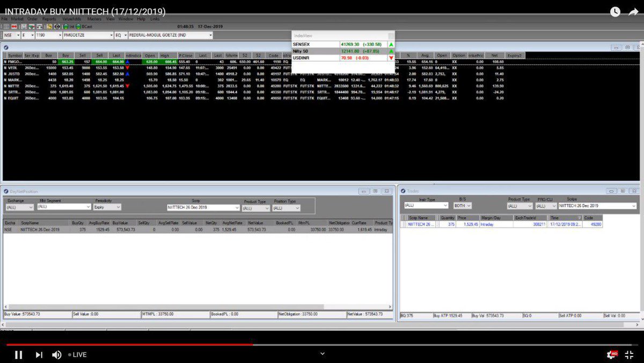The image size is (644, 363).
Task: Expand the chevron above the player controls
Action: [x=322, y=353]
